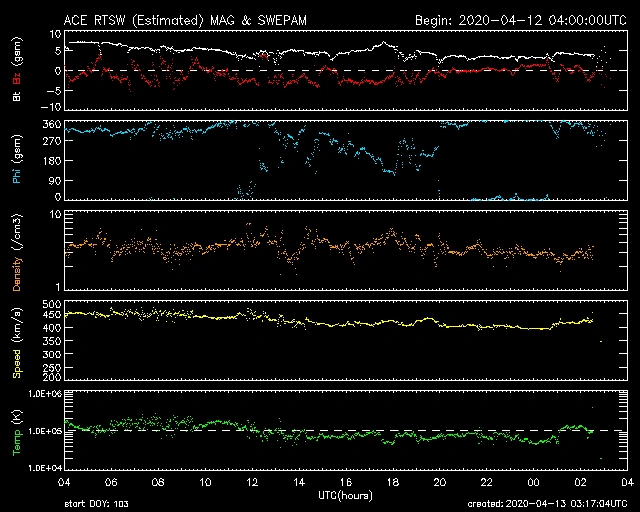
Task: Click the 08 hour tick on x-axis
Action: (158, 482)
